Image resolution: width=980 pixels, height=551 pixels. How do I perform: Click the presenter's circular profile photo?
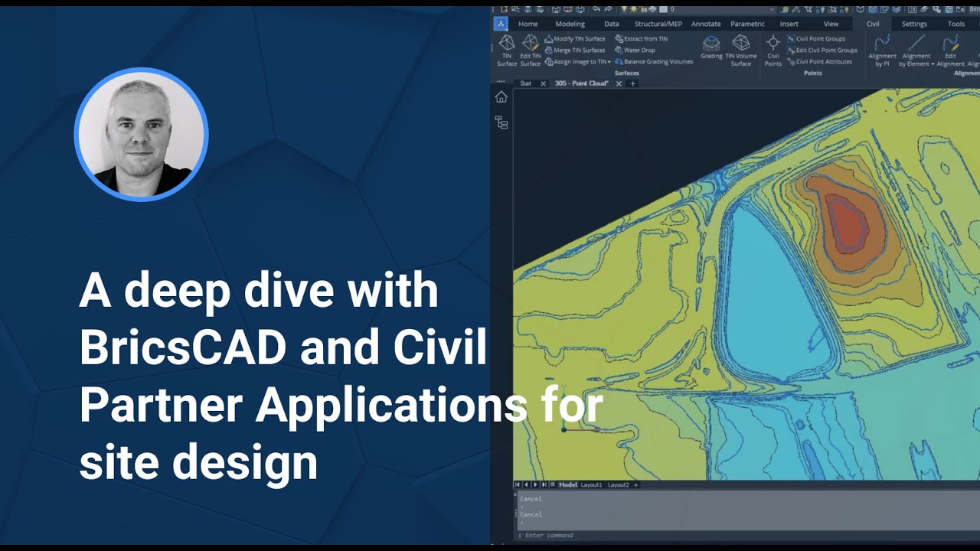click(141, 135)
